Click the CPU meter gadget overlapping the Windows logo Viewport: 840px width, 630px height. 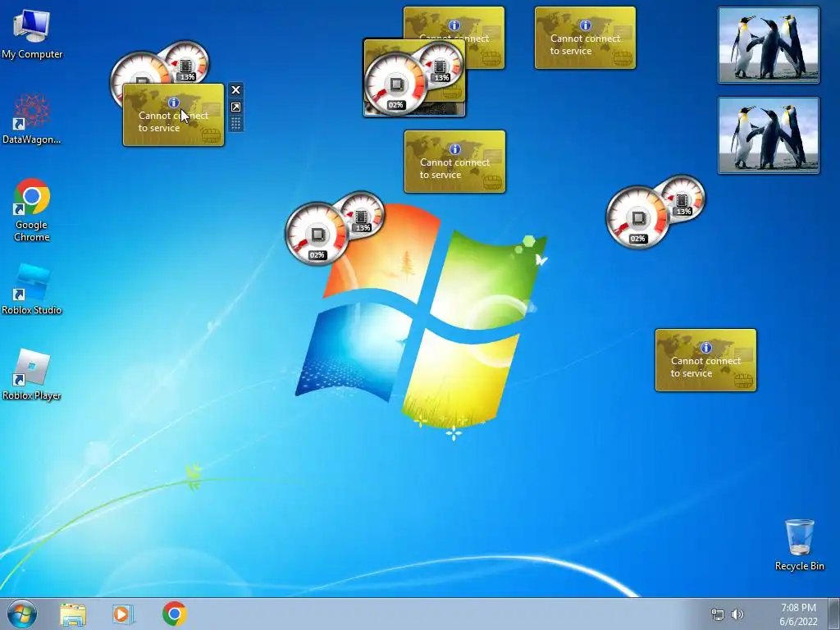[335, 228]
